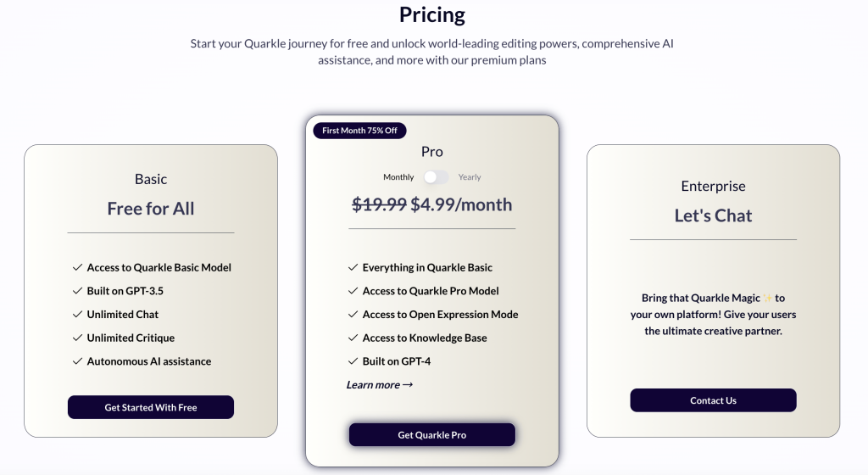The height and width of the screenshot is (475, 868).
Task: Click checkmark beside Autonomous AI assistance
Action: [78, 361]
